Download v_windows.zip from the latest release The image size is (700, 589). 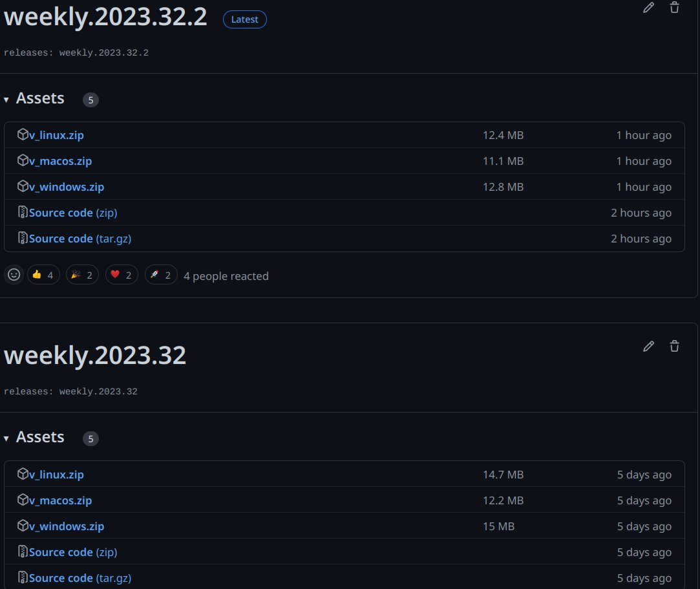coord(67,186)
